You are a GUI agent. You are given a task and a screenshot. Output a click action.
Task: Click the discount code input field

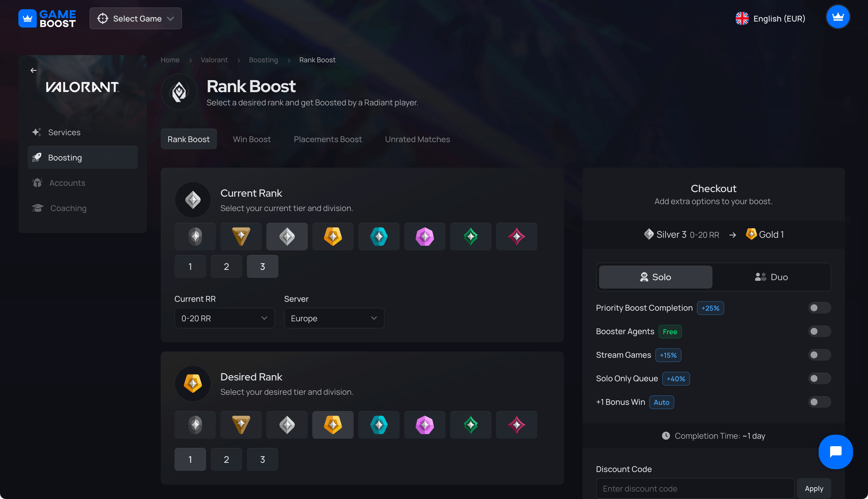click(695, 488)
